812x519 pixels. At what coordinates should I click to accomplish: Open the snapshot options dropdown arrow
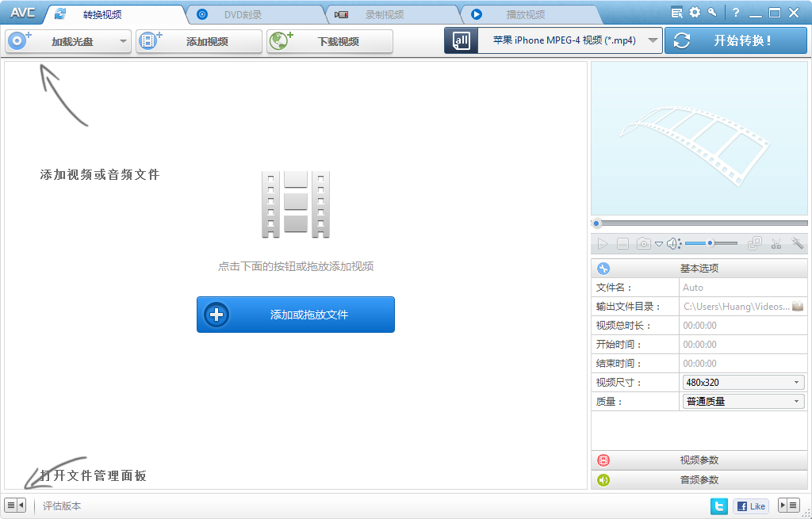[659, 244]
